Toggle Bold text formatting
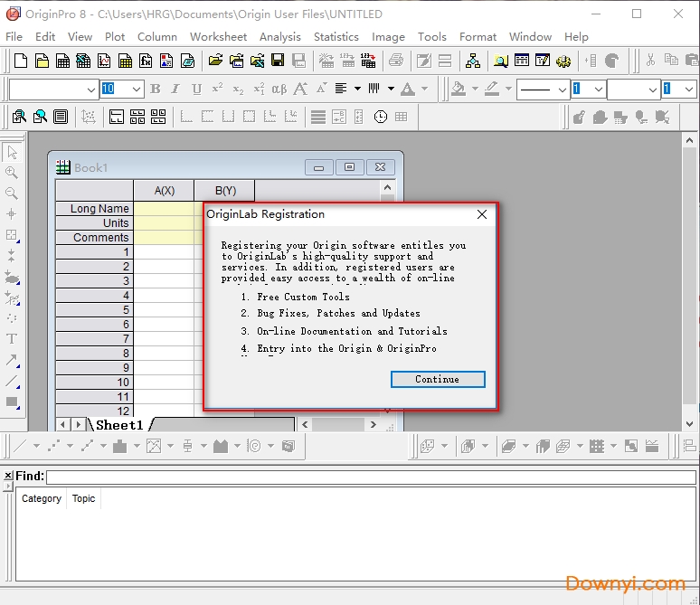This screenshot has height=605, width=700. click(155, 89)
